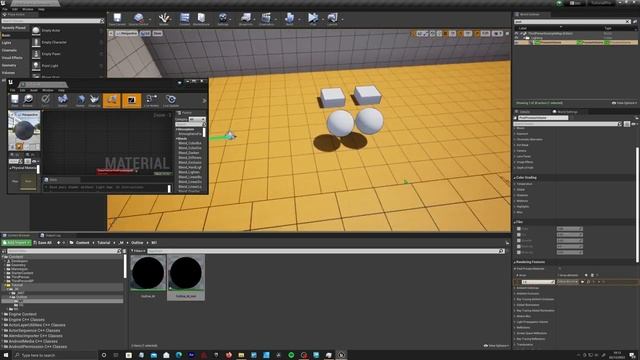
Task: Open the Modes toolbar button
Action: [x=164, y=19]
